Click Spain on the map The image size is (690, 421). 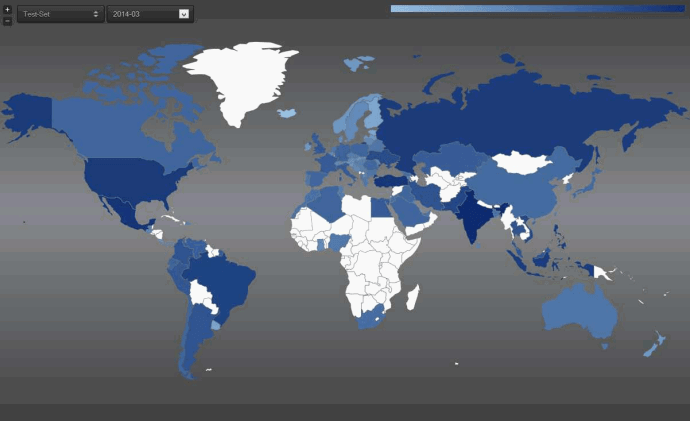316,178
